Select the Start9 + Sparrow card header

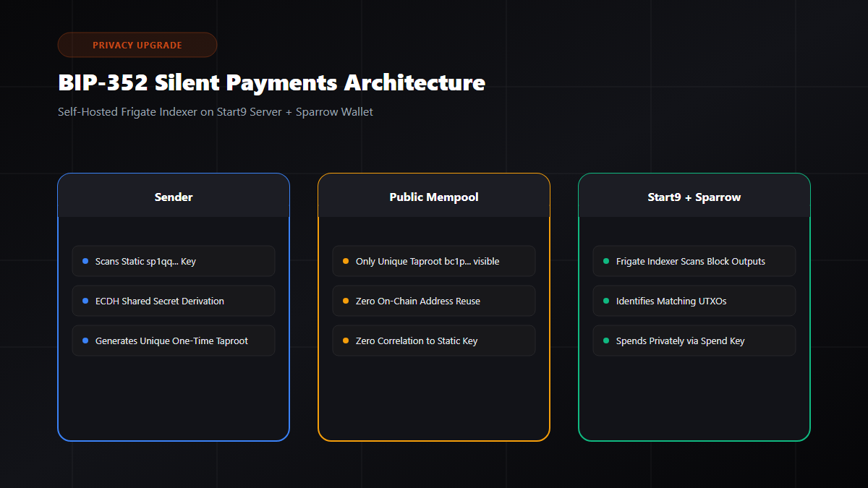coord(694,197)
